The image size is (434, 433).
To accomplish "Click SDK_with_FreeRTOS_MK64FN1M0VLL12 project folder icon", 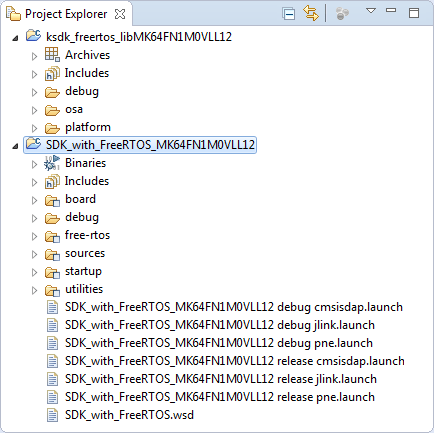I will click(x=33, y=144).
